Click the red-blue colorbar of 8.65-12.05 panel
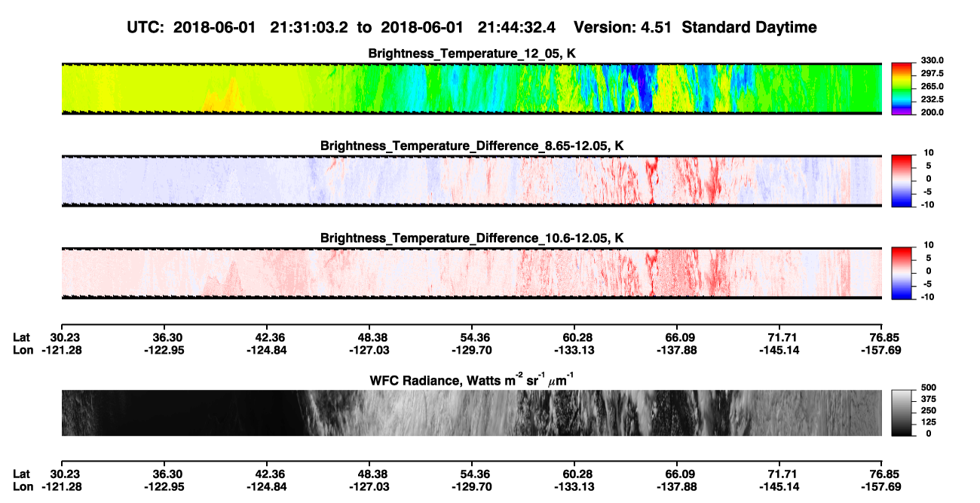 point(902,181)
